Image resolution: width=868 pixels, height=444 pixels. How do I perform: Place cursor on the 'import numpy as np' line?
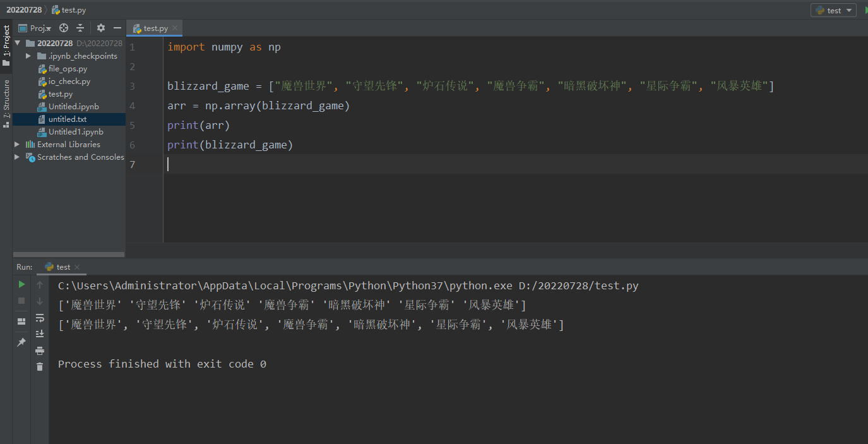pyautogui.click(x=224, y=47)
